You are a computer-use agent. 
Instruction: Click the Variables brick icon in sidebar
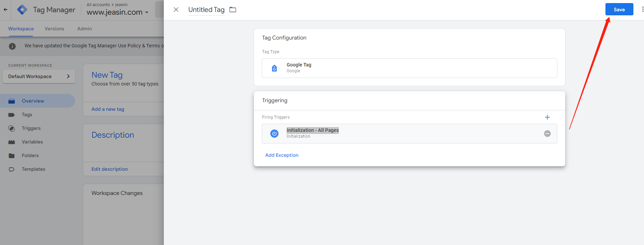pos(12,142)
